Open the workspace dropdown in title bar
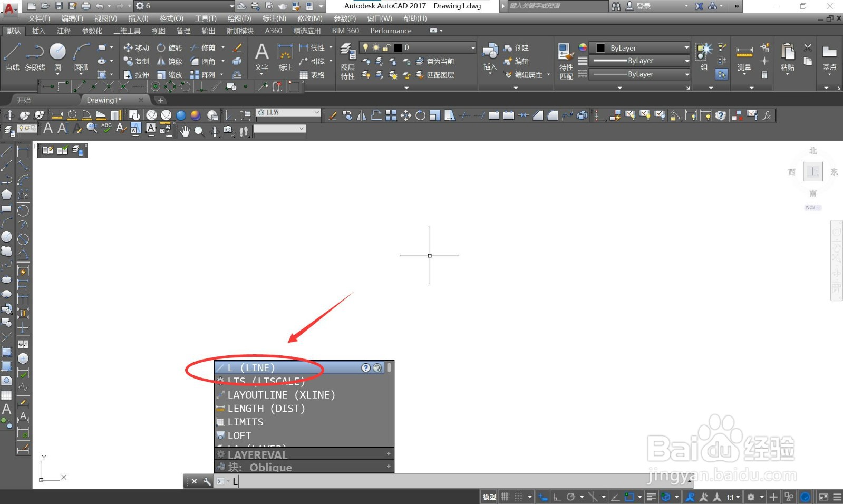The width and height of the screenshot is (843, 504). coord(185,6)
